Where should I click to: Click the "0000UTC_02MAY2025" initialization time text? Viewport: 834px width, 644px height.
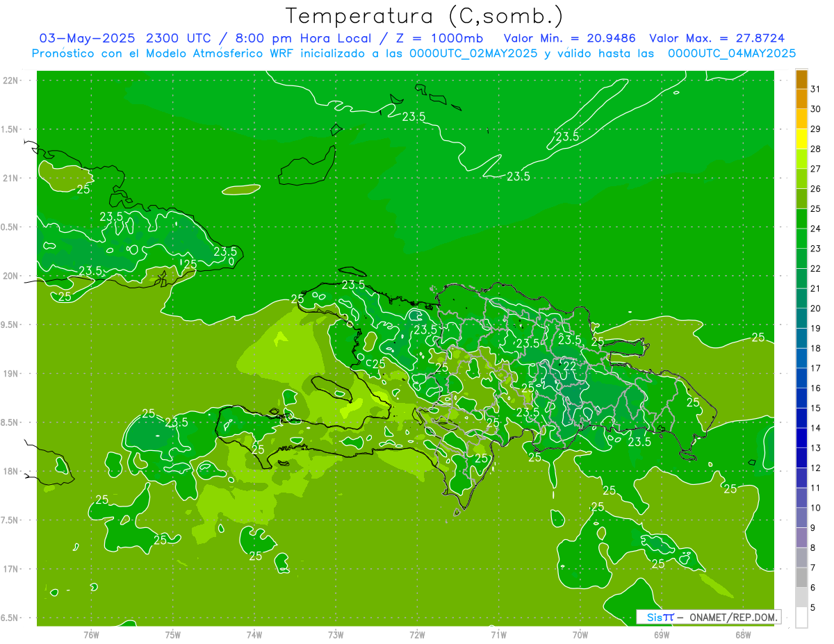[x=473, y=53]
